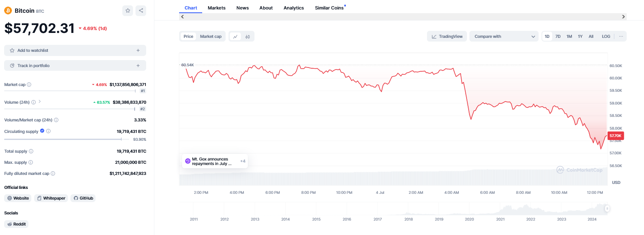Viewport: 644px width, 235px height.
Task: Select the 7D time range
Action: [x=558, y=37]
